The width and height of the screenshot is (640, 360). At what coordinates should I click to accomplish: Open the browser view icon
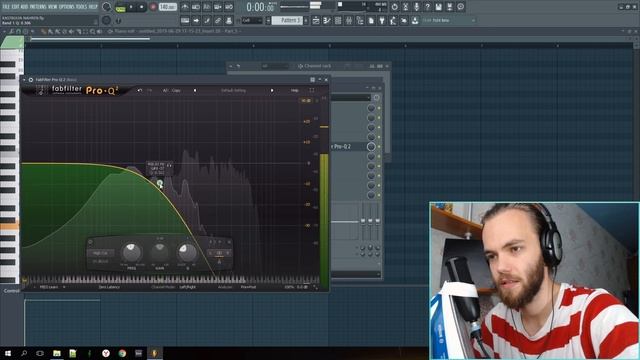tap(360, 20)
